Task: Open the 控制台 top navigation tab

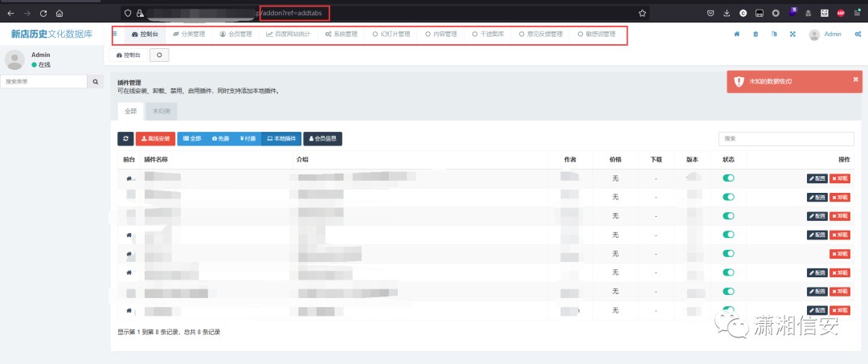Action: point(145,35)
